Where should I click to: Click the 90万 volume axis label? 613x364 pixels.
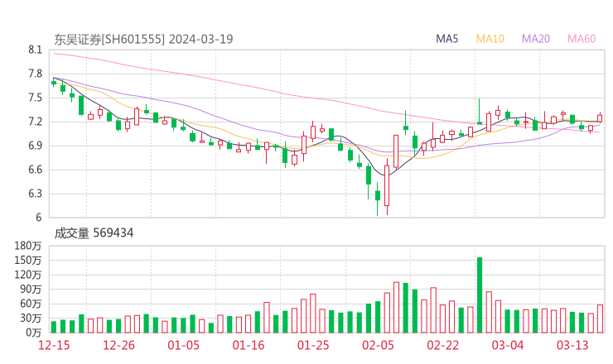coord(31,289)
